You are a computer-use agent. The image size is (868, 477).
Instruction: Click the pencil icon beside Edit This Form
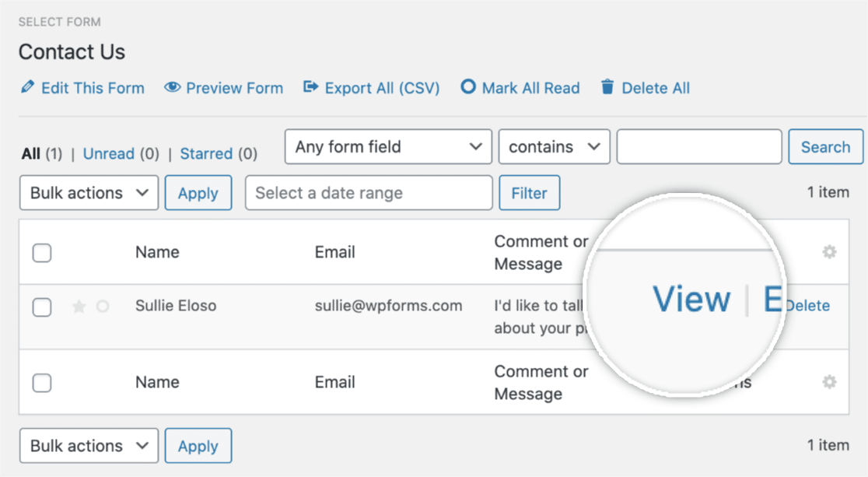coord(27,87)
